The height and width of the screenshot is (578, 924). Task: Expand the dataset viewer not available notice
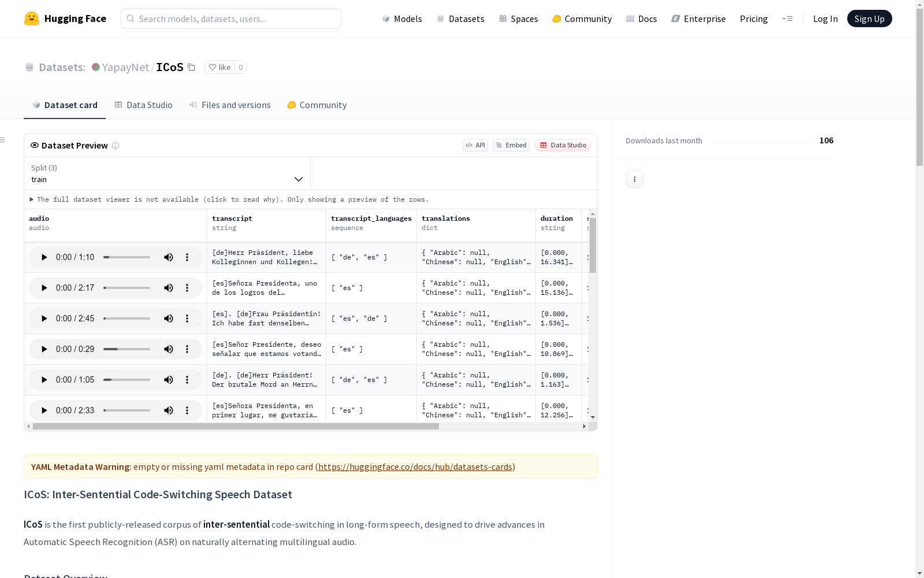[x=229, y=199]
